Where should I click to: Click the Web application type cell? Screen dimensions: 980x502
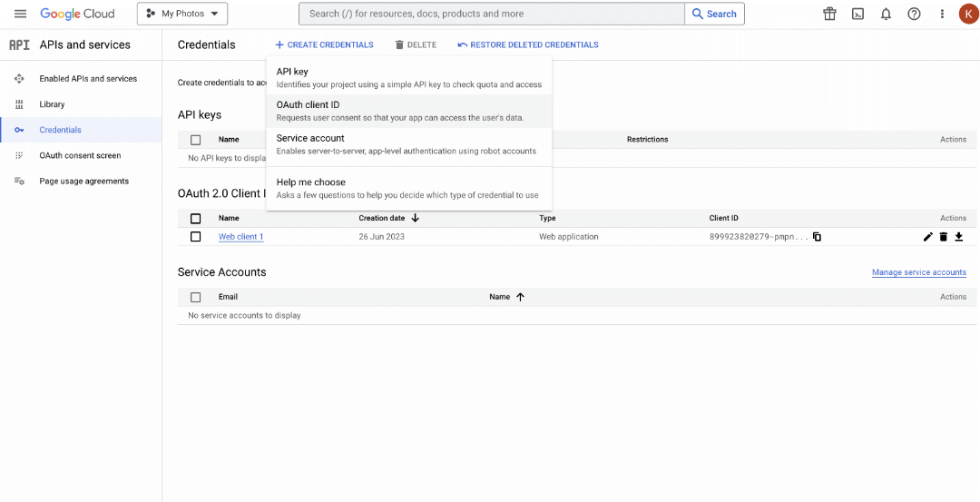tap(569, 237)
